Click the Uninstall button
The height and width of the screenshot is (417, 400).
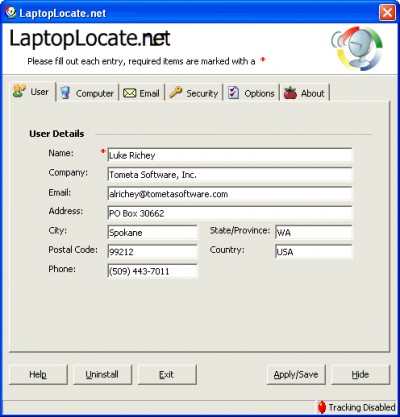[x=102, y=374]
